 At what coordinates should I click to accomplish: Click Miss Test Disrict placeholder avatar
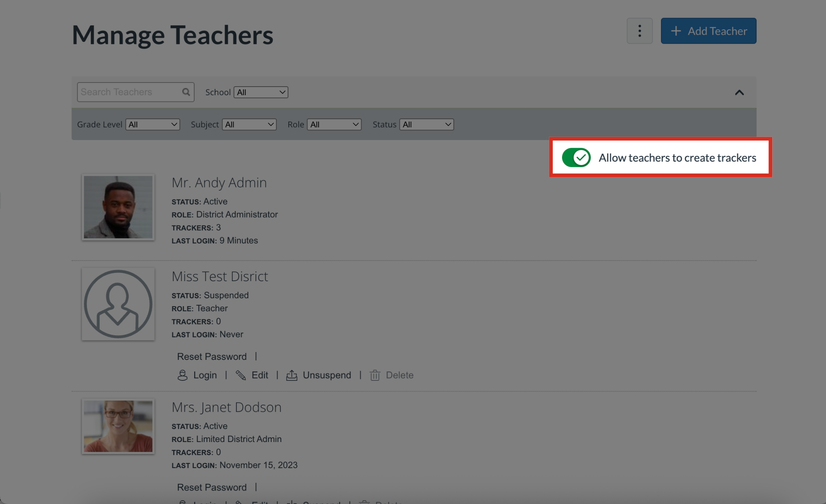tap(118, 304)
